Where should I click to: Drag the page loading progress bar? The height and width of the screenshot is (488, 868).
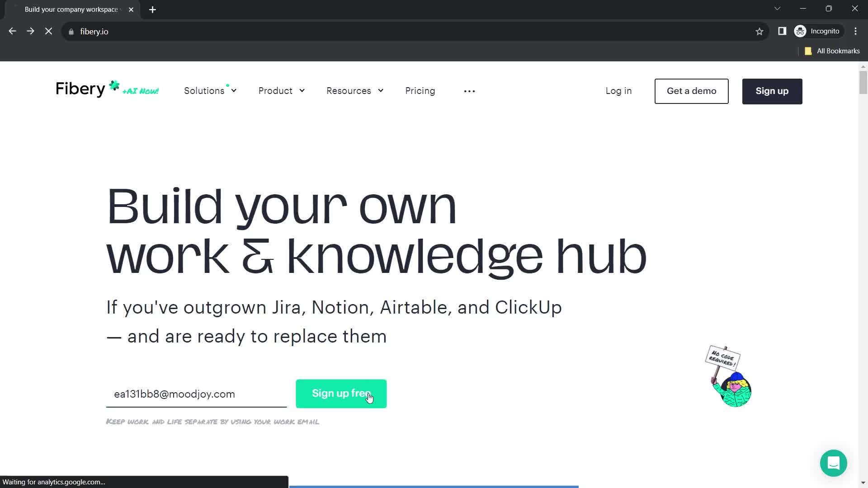(434, 487)
